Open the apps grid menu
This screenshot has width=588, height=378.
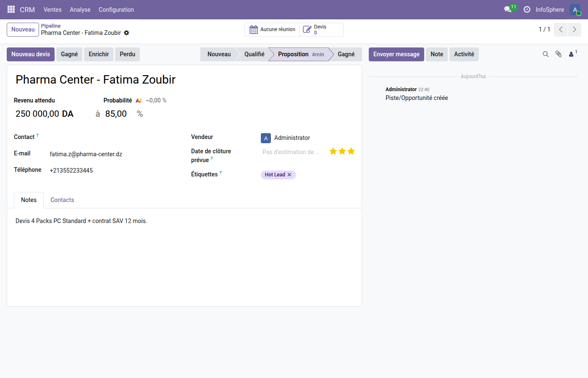[11, 9]
